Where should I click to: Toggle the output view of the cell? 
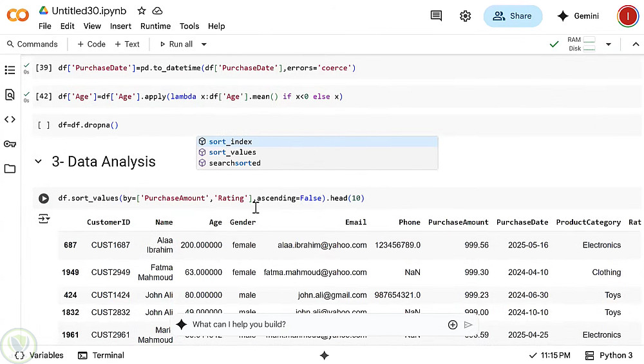[x=44, y=219]
